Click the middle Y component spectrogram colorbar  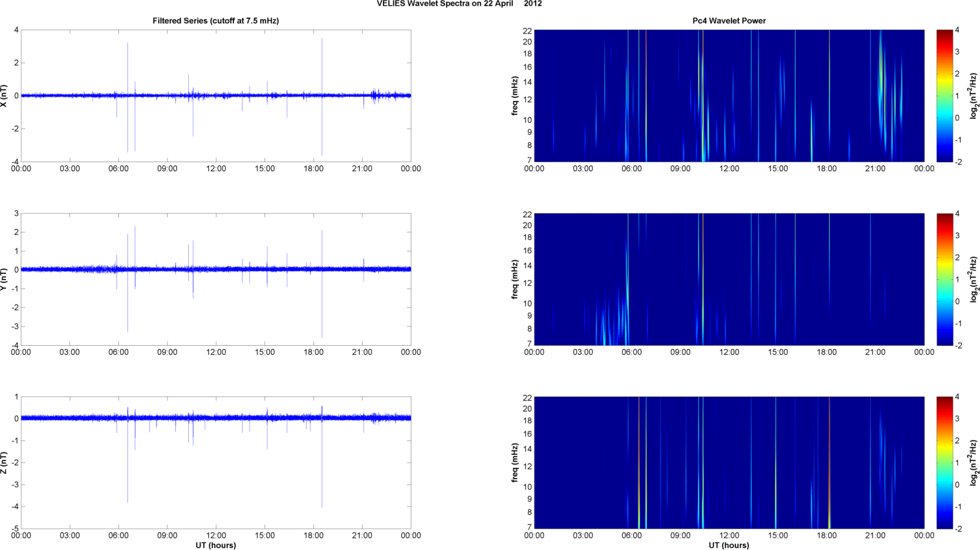(x=944, y=279)
